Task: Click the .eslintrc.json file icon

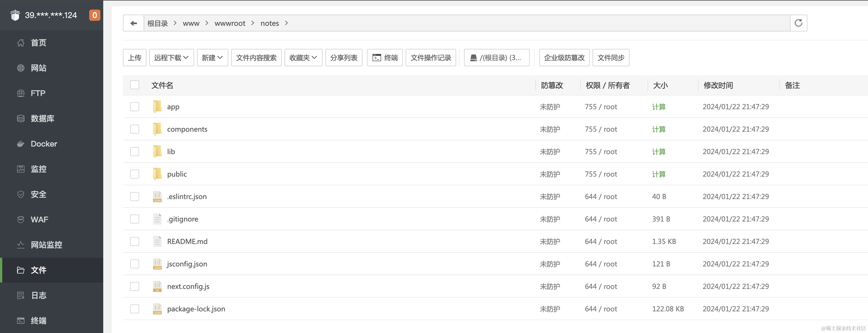Action: click(157, 197)
